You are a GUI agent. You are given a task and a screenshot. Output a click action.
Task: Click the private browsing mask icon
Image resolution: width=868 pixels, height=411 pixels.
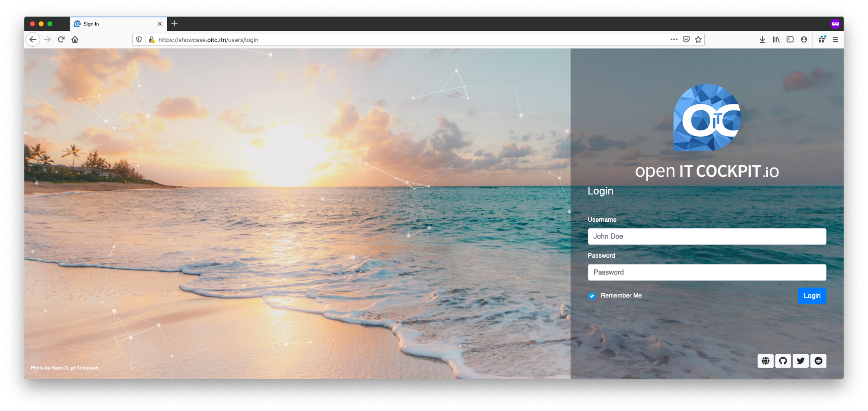pyautogui.click(x=835, y=24)
